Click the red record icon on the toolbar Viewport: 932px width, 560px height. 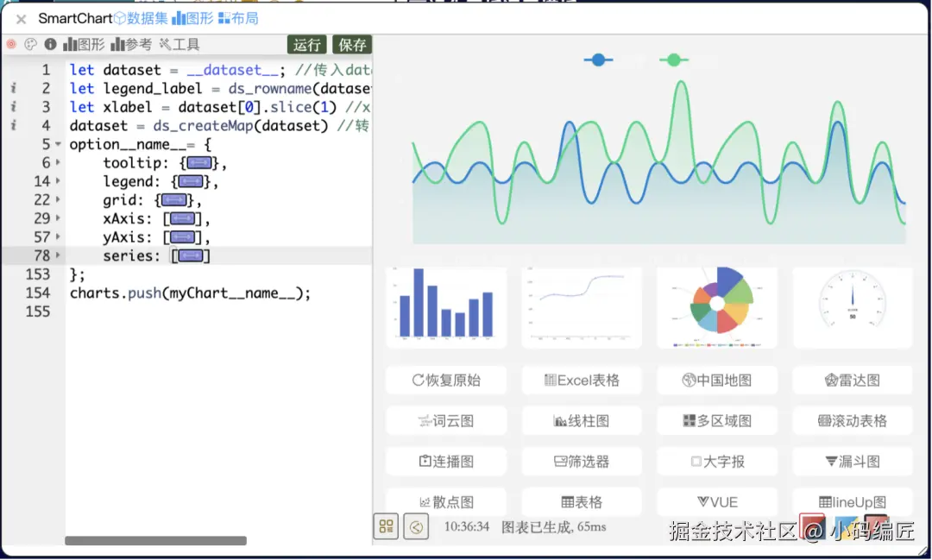click(x=11, y=43)
